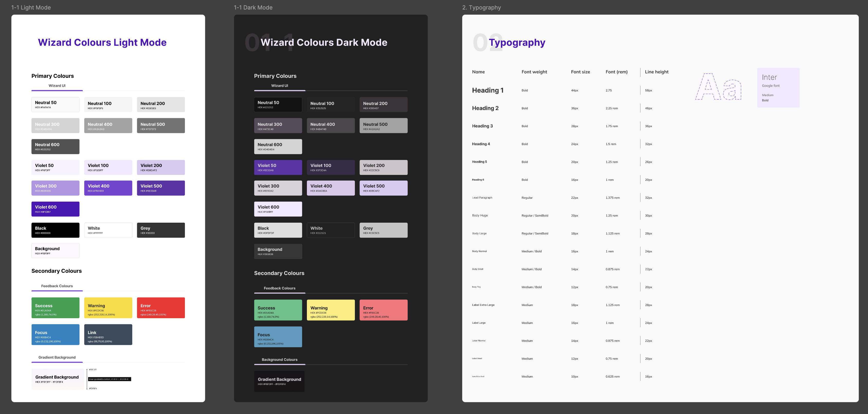The image size is (868, 414).
Task: Select the light mode Gradient Background card
Action: pyautogui.click(x=58, y=379)
